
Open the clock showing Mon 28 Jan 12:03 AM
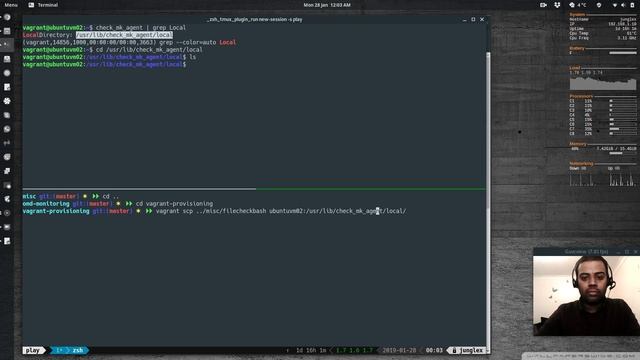pos(327,5)
